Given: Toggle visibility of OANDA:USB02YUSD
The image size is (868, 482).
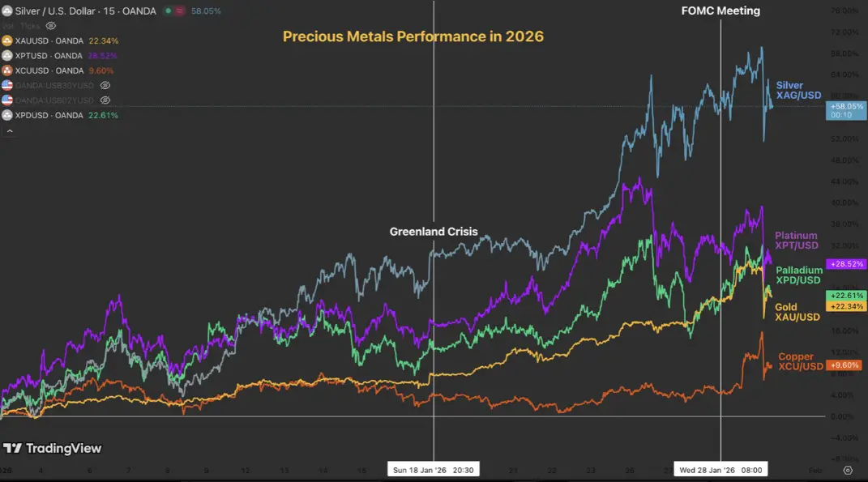Looking at the screenshot, I should tap(104, 100).
